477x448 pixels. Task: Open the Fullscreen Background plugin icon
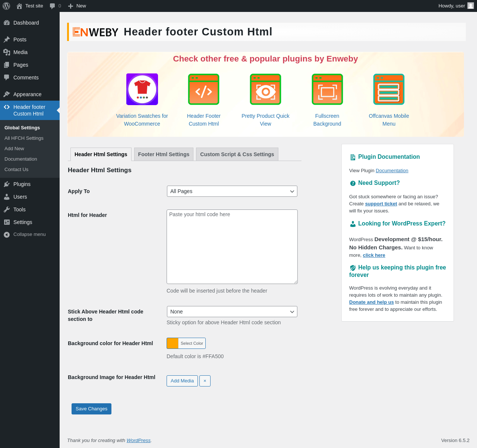(327, 89)
